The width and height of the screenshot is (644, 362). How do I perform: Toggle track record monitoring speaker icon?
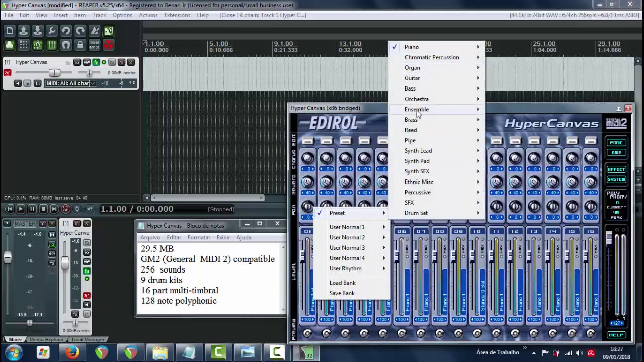tap(18, 83)
